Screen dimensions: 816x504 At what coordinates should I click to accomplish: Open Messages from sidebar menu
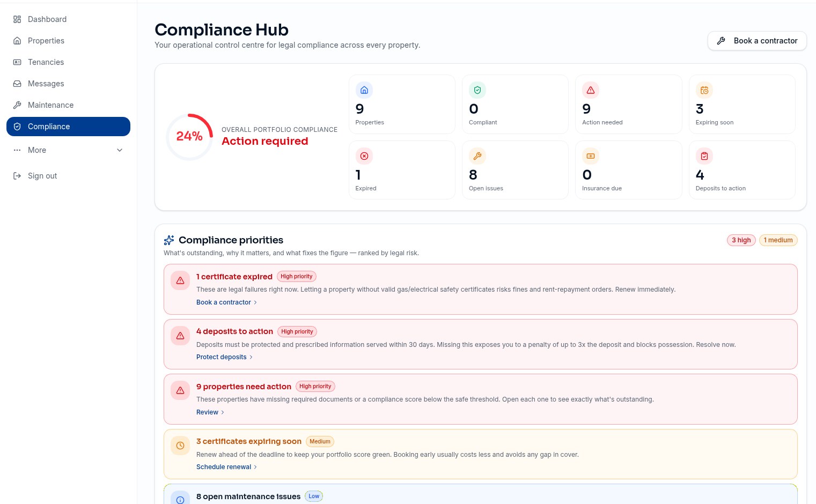68,84
